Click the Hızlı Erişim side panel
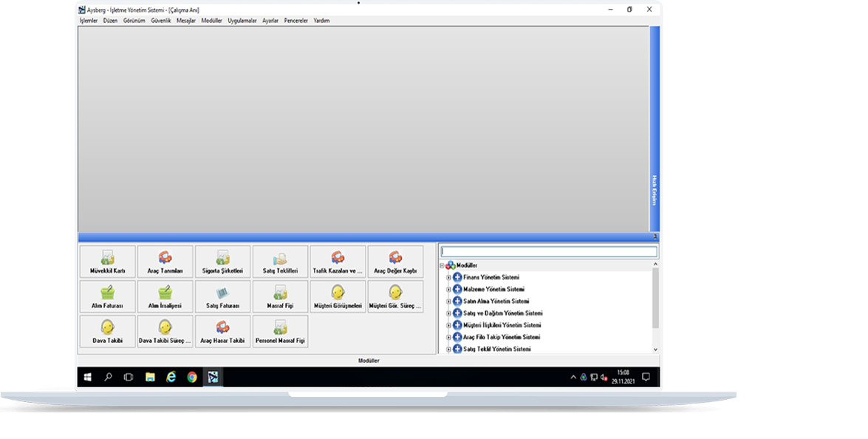868x439 pixels. click(654, 191)
